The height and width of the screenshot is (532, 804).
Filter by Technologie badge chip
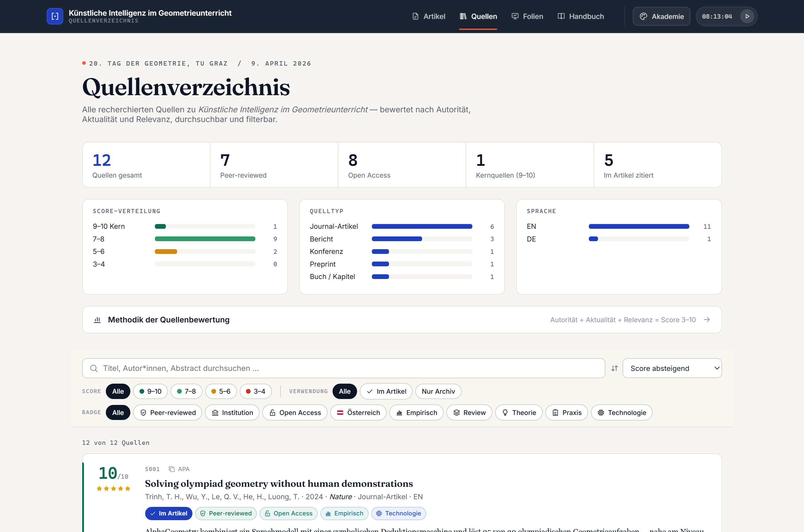tap(622, 413)
